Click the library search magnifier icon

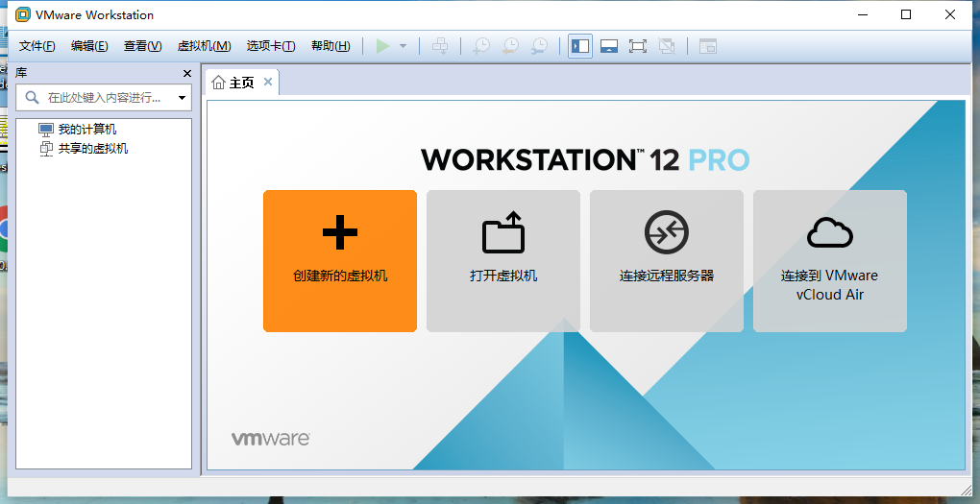32,97
